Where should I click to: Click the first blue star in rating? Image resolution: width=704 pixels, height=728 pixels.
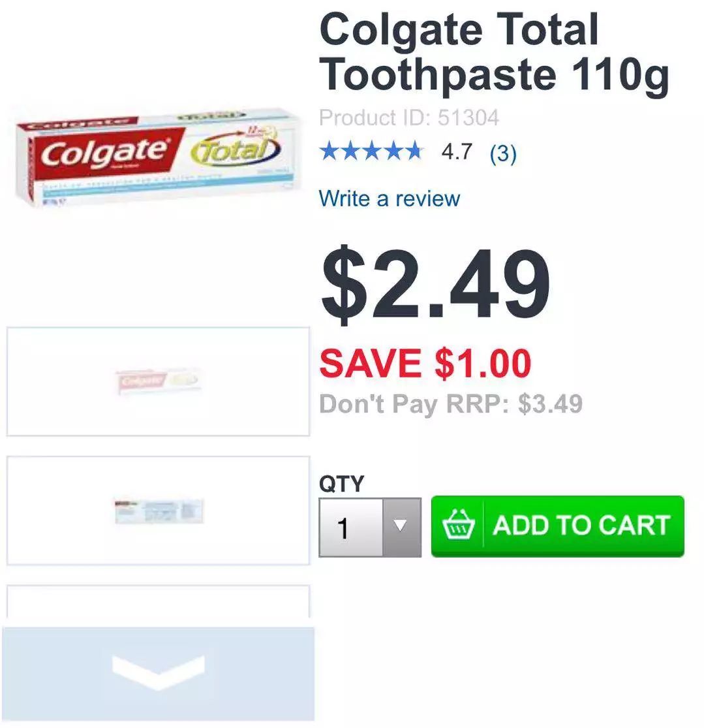point(330,151)
